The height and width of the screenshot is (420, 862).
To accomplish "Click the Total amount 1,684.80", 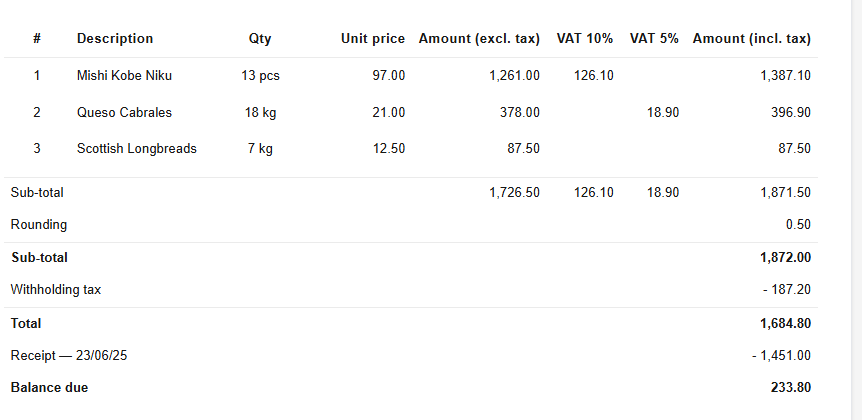I will pyautogui.click(x=785, y=323).
